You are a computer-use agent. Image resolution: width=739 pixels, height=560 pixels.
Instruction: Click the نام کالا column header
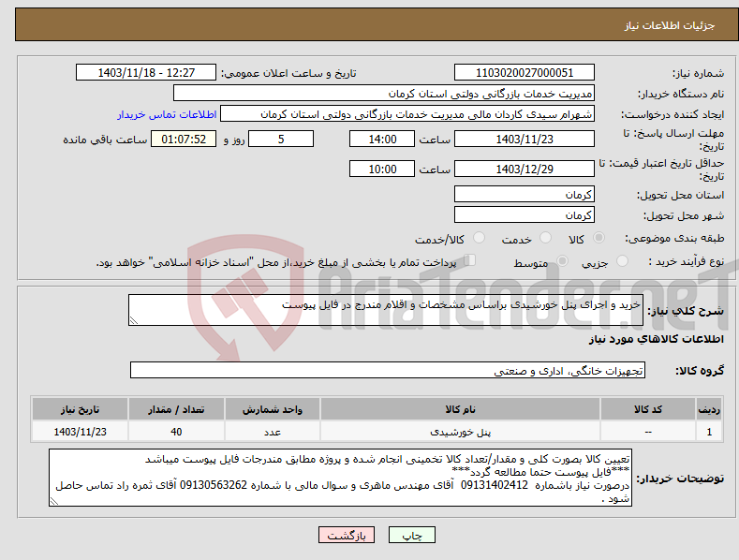click(460, 409)
